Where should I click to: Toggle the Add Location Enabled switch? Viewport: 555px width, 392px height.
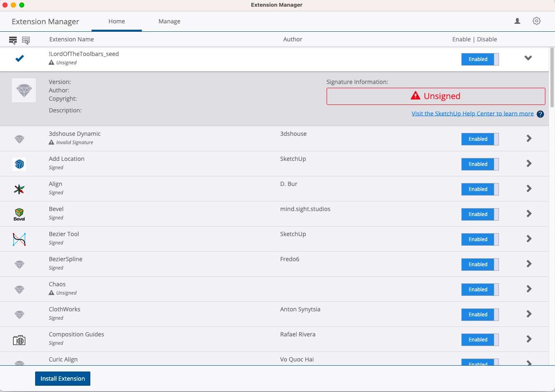[480, 164]
